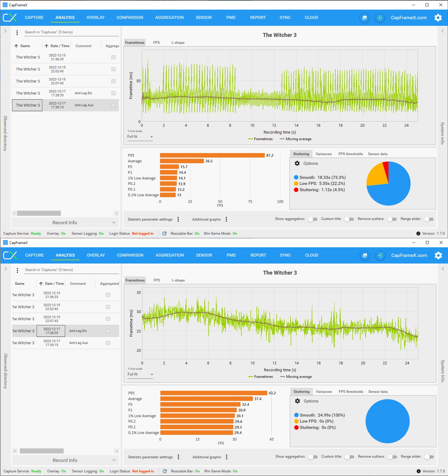Viewport: 448px width, 476px height.
Task: Expand Record Info panel in top window
Action: coord(65,222)
